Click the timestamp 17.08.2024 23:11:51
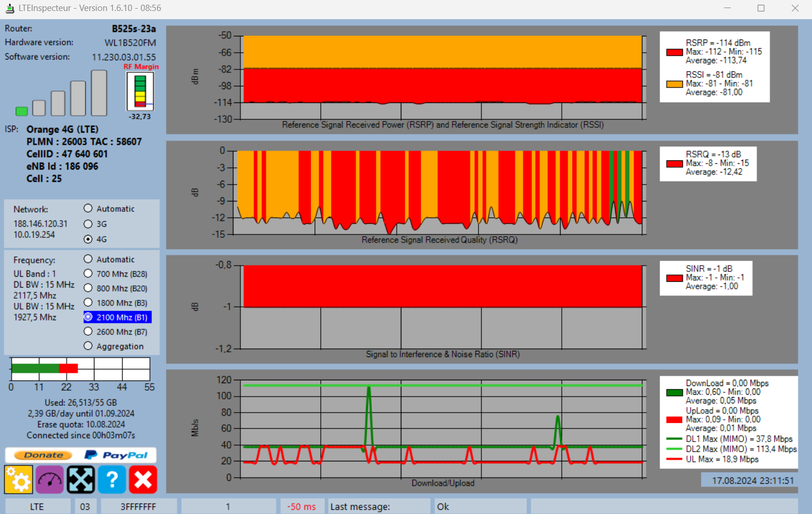The height and width of the screenshot is (514, 812). tap(753, 480)
